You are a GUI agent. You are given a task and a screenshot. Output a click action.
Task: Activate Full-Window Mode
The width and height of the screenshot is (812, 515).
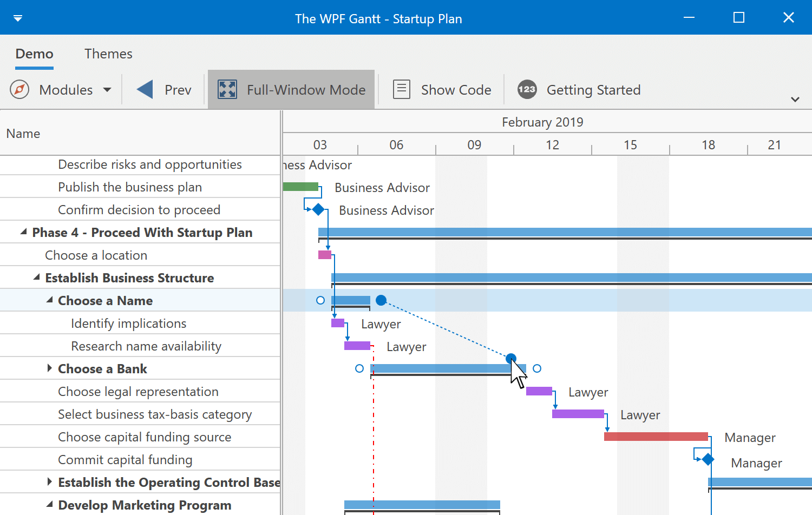(x=291, y=89)
